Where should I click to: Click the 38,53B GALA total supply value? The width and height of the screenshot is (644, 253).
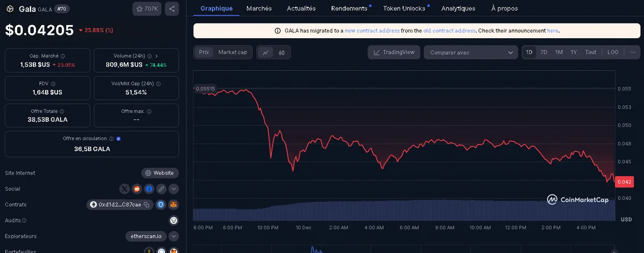[x=46, y=119]
